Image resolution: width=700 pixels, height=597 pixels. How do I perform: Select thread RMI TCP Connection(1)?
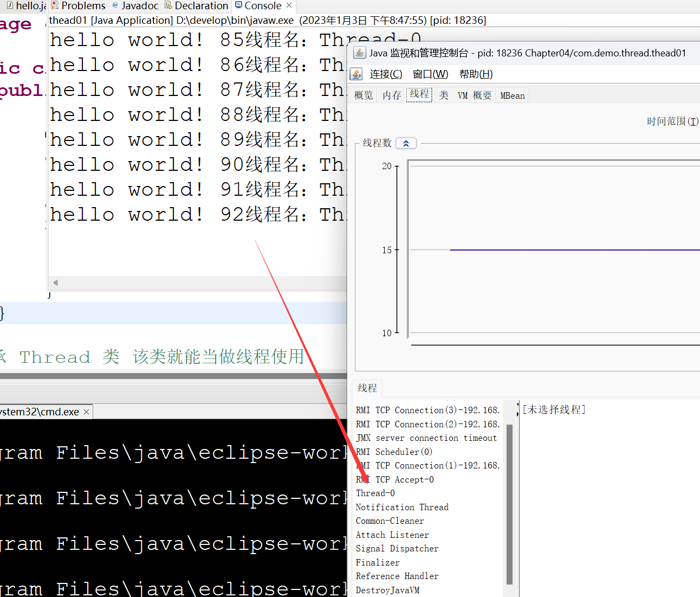pos(428,466)
